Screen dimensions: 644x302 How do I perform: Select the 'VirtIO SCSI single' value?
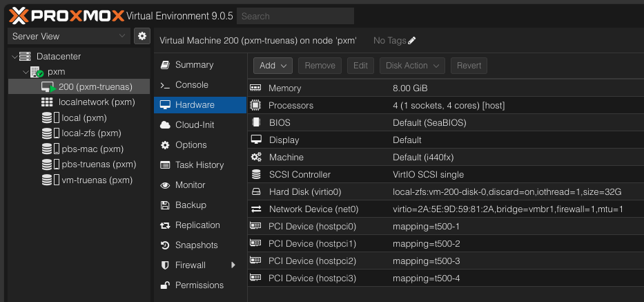(429, 174)
